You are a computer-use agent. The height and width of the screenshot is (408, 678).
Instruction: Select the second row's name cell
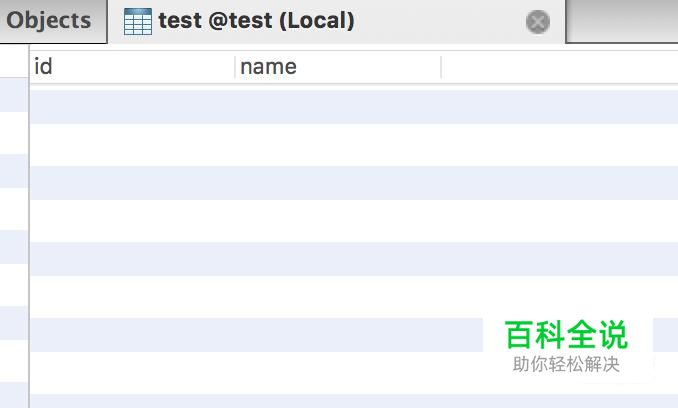[x=338, y=144]
